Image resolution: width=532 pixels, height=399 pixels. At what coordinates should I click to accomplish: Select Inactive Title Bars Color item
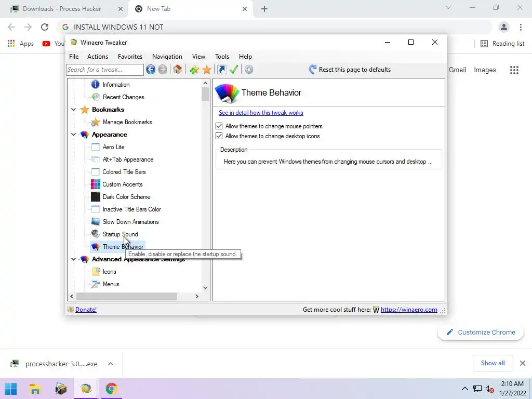coord(131,209)
